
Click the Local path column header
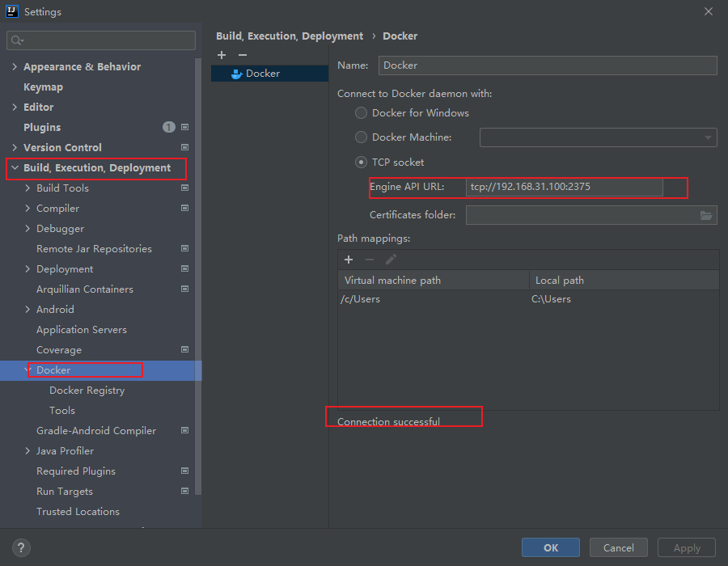tap(624, 281)
